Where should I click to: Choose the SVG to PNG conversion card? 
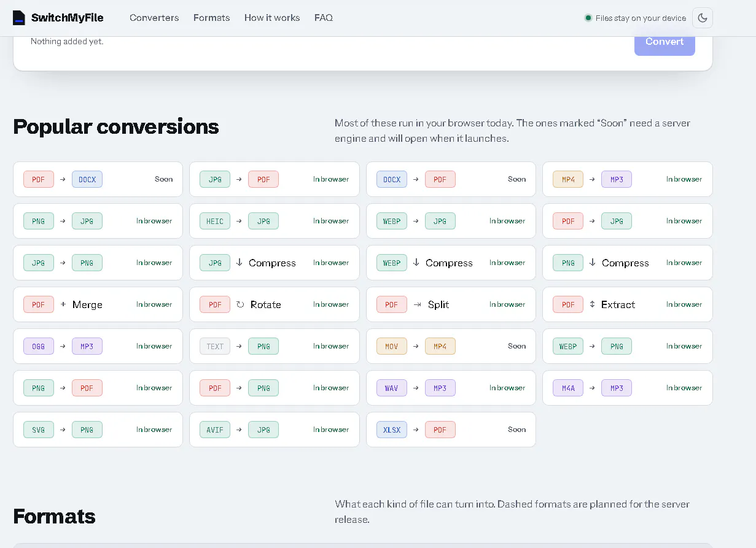[x=98, y=430]
